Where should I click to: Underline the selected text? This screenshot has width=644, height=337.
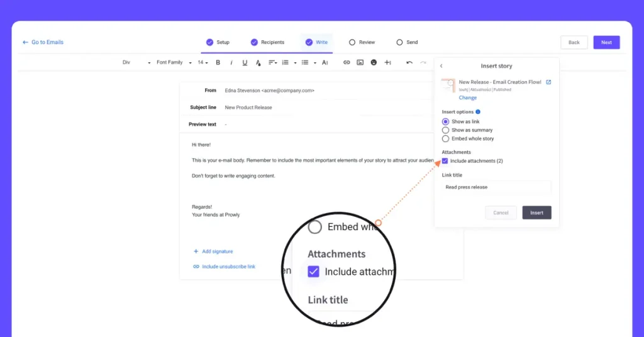245,62
